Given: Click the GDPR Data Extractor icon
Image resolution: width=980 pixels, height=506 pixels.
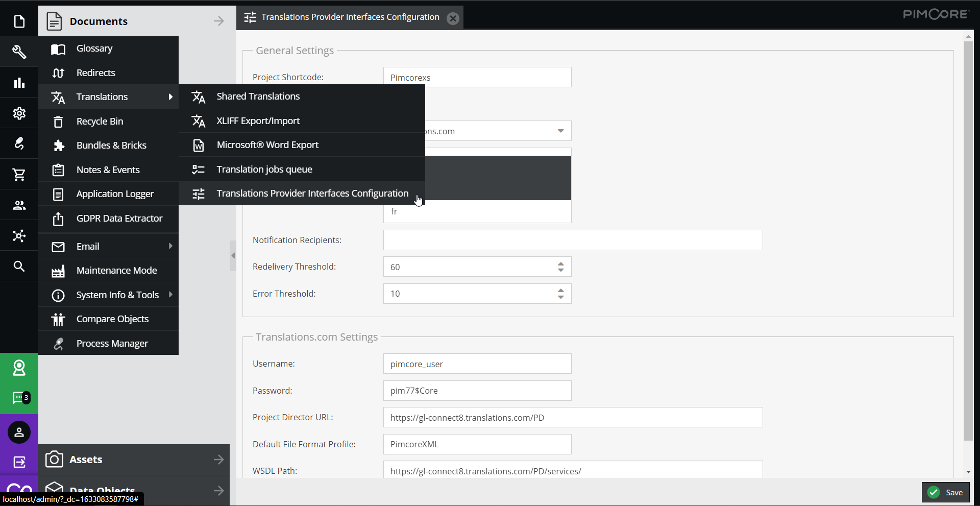Looking at the screenshot, I should coord(58,219).
